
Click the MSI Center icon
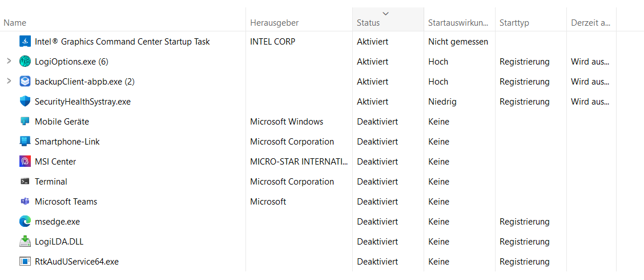tap(25, 162)
